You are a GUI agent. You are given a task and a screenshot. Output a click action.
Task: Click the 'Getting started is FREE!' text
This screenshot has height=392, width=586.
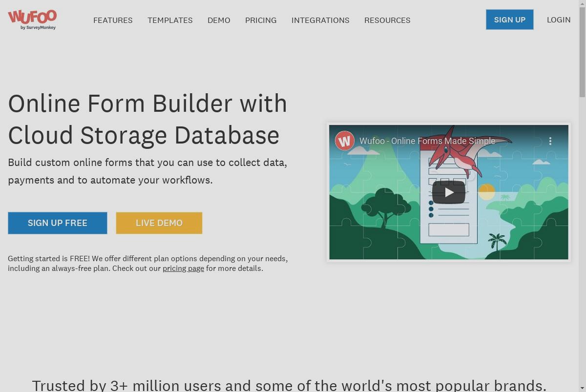click(147, 264)
